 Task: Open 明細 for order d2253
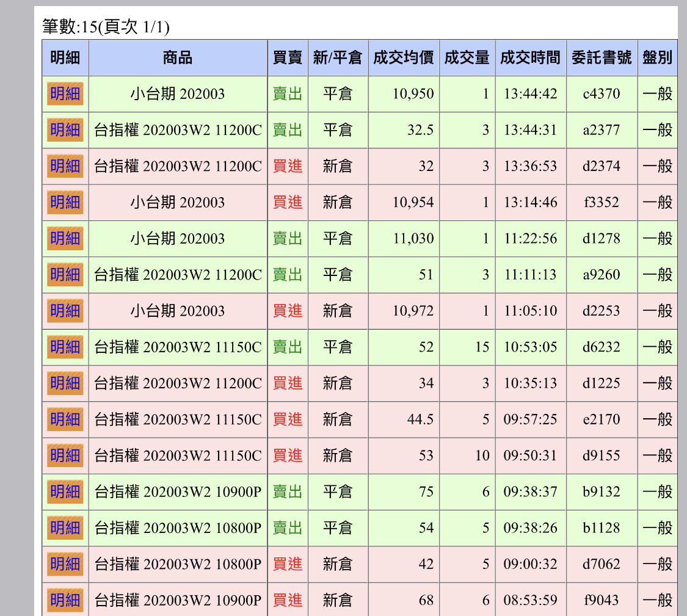65,311
